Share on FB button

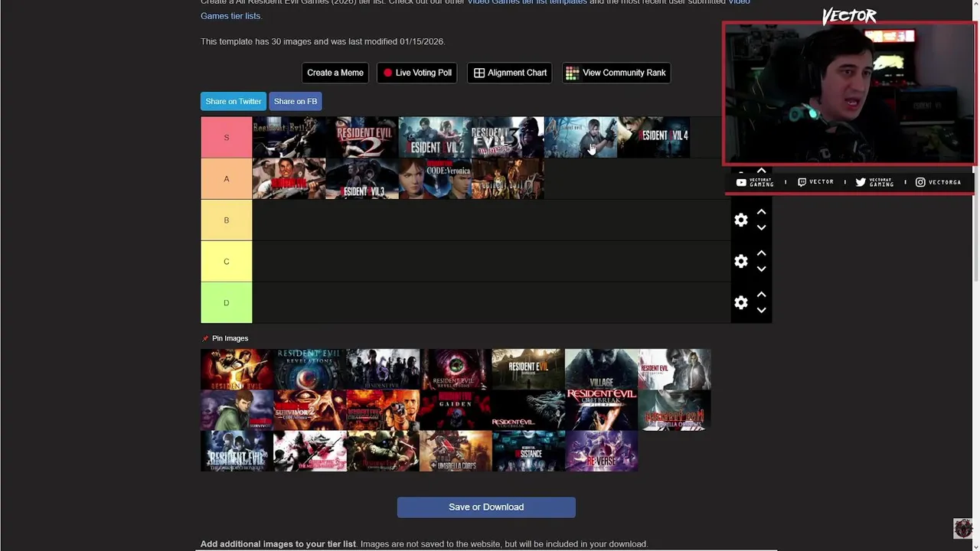click(296, 101)
